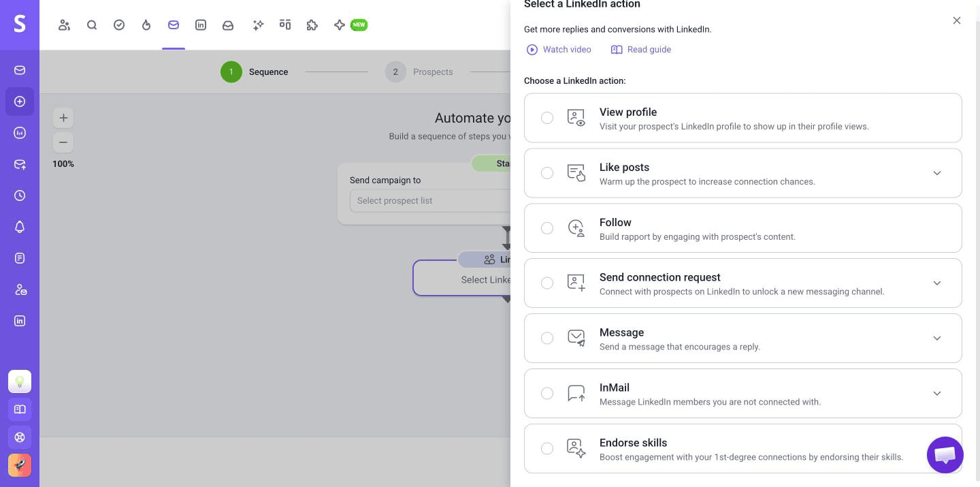Open the sparkles AI icon in top bar
The height and width of the screenshot is (487, 980).
pyautogui.click(x=258, y=25)
